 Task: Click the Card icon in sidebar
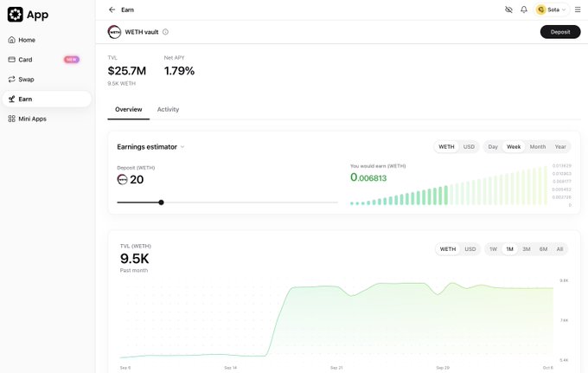tap(11, 60)
